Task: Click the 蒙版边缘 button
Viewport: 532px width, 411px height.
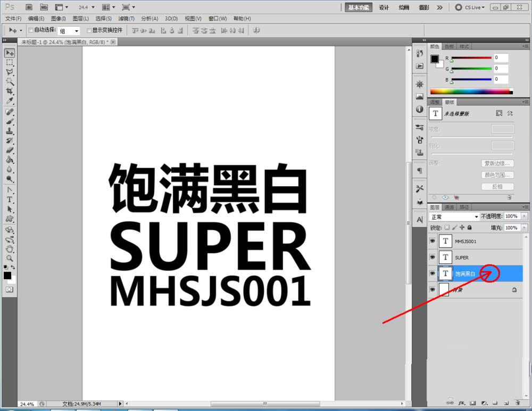Action: click(x=497, y=163)
